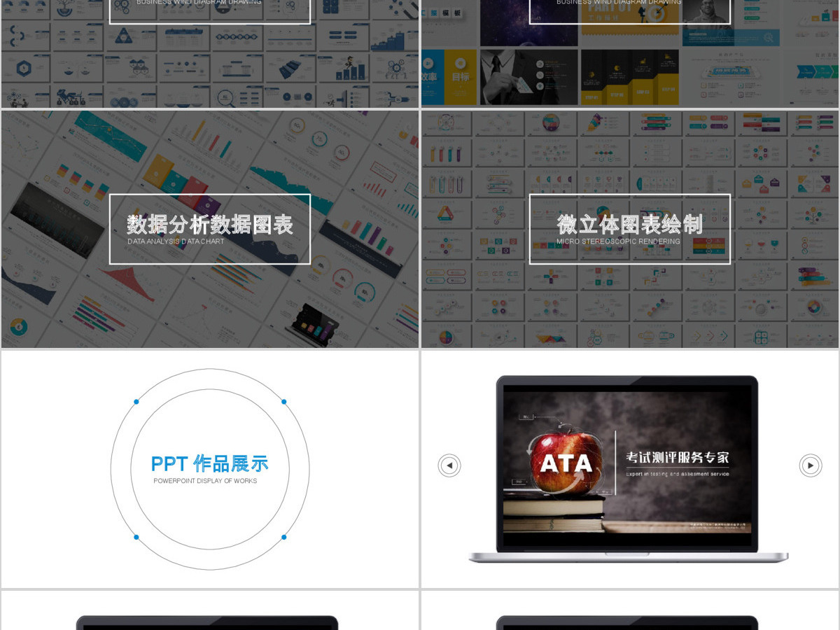Click the yellow 目标 tile
Viewport: 840px width, 630px height.
460,77
